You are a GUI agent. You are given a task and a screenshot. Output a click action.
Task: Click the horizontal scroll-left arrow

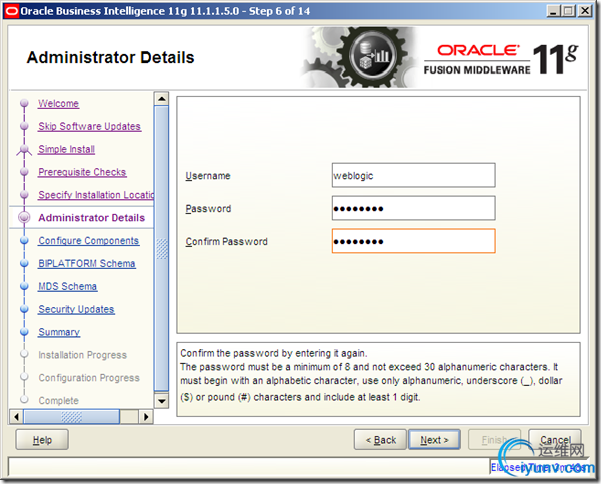16,417
